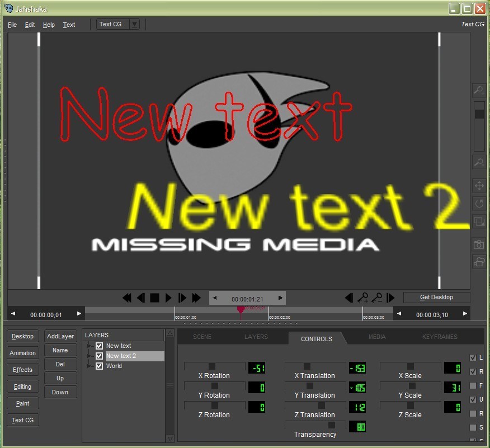The height and width of the screenshot is (448, 490).
Task: Select the zoom out magnifier tool
Action: point(479,162)
